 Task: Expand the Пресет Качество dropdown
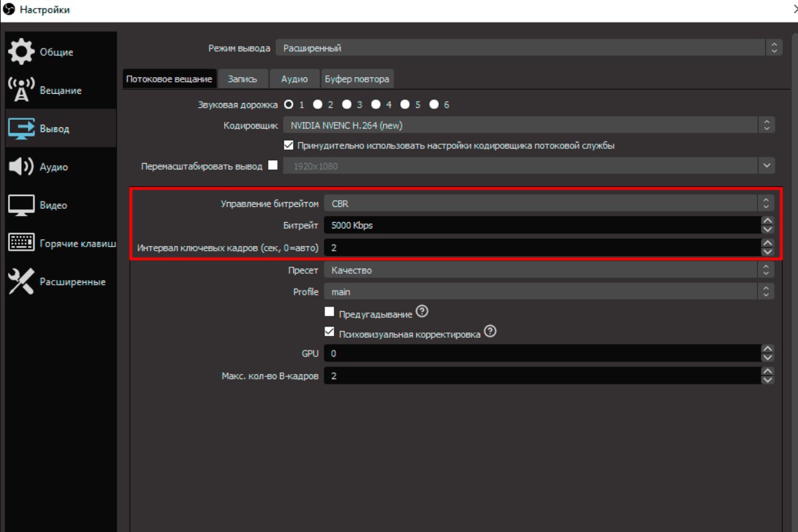click(549, 270)
